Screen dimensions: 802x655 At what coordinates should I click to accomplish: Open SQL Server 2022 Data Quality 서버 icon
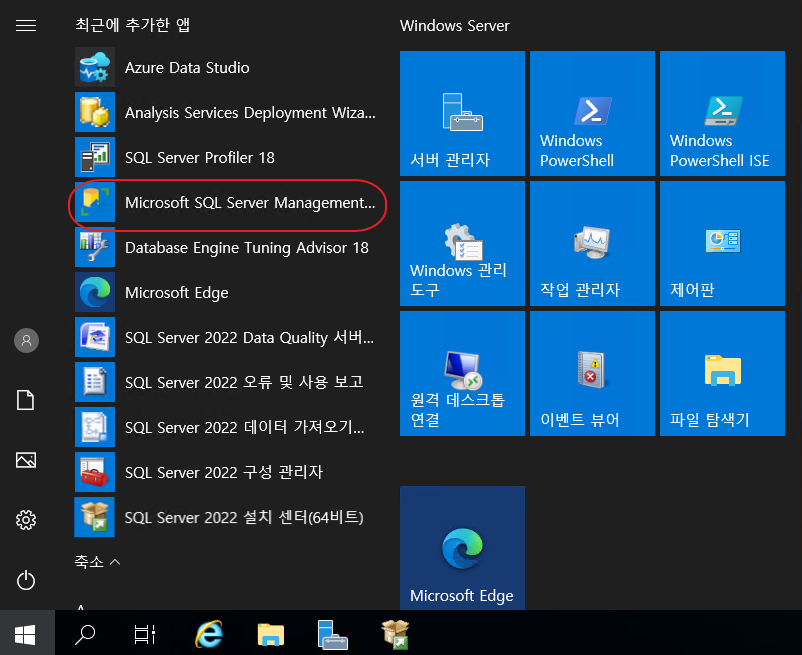click(95, 337)
